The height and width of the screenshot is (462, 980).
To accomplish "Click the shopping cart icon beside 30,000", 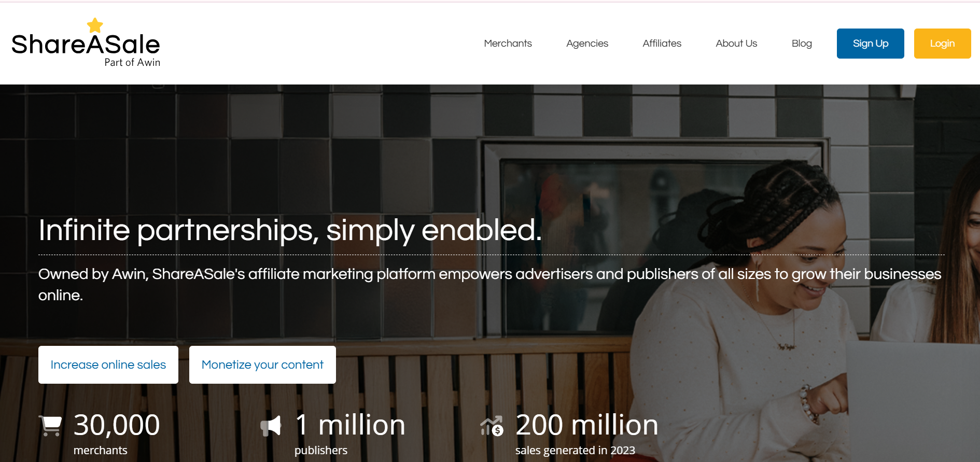I will pyautogui.click(x=50, y=426).
